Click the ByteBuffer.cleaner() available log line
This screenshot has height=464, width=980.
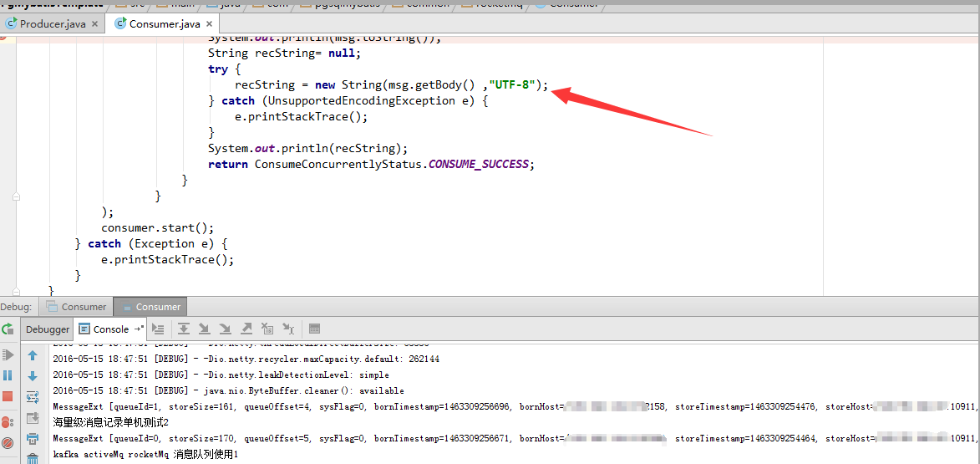229,390
